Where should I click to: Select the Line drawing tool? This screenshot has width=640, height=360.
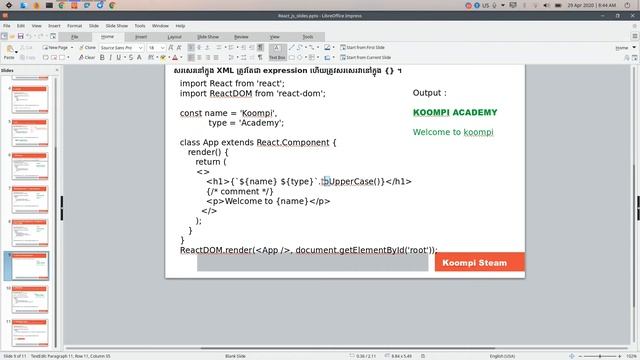click(291, 48)
